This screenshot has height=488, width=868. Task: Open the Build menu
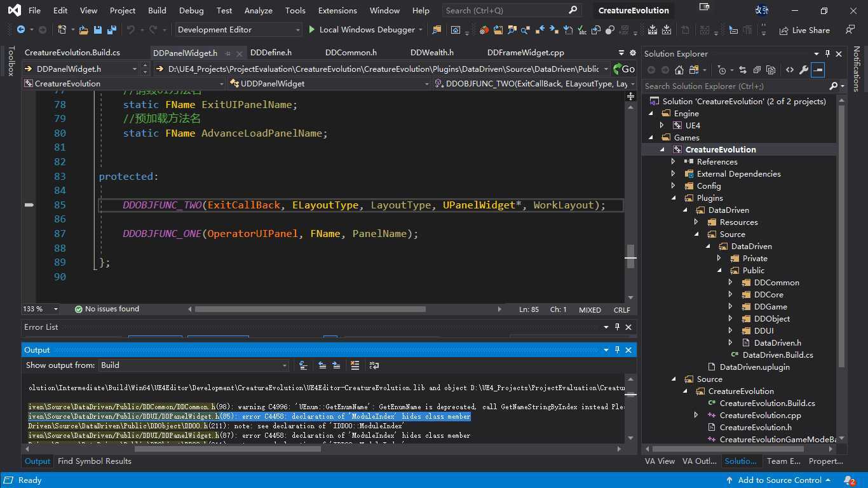[x=157, y=10]
